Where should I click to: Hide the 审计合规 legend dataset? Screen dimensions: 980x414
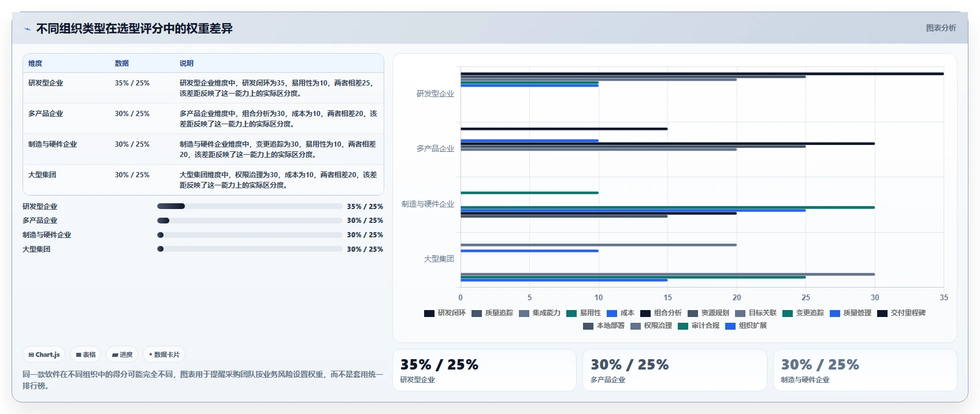698,326
